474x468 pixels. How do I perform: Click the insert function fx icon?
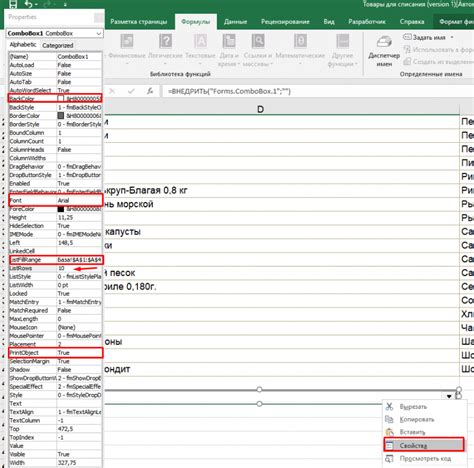click(x=150, y=91)
